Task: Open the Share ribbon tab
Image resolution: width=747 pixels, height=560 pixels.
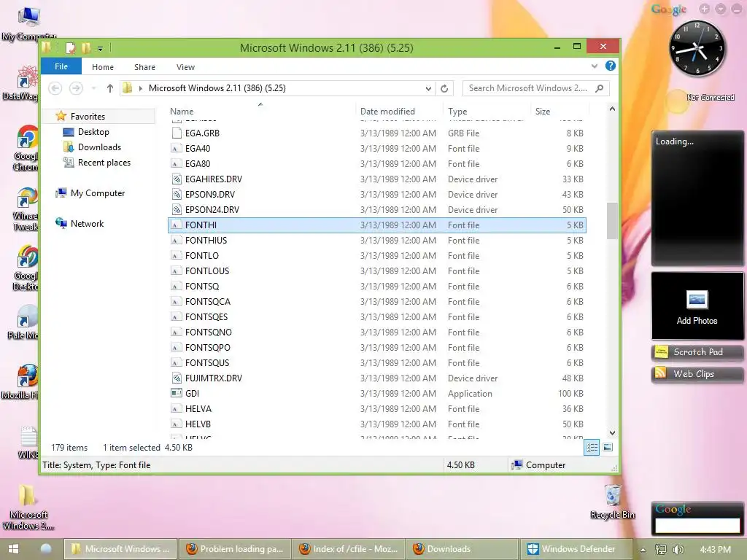Action: point(144,67)
